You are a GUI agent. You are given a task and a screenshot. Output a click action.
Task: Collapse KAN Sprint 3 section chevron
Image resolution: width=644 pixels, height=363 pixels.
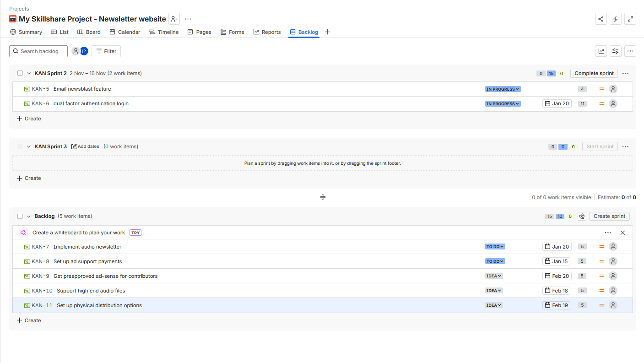(x=29, y=146)
